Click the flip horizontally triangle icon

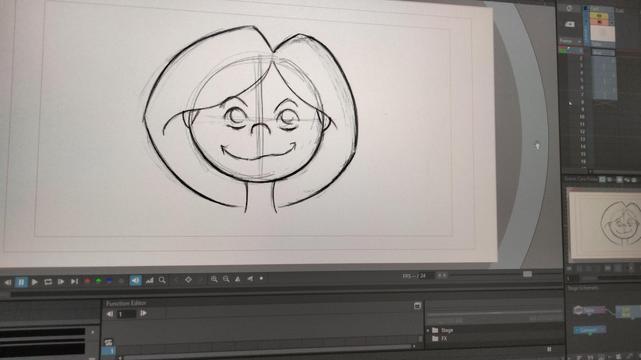pyautogui.click(x=238, y=279)
